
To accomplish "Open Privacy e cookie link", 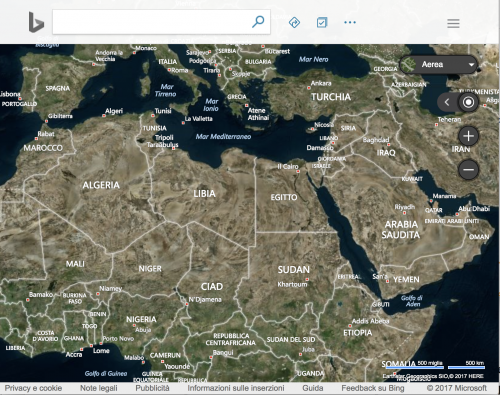I will (x=33, y=388).
